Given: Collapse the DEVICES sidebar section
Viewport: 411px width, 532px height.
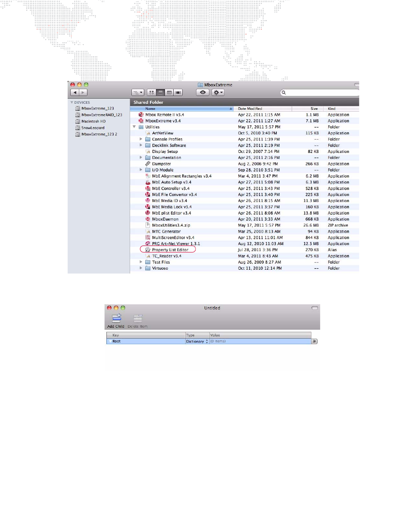Looking at the screenshot, I should point(72,103).
